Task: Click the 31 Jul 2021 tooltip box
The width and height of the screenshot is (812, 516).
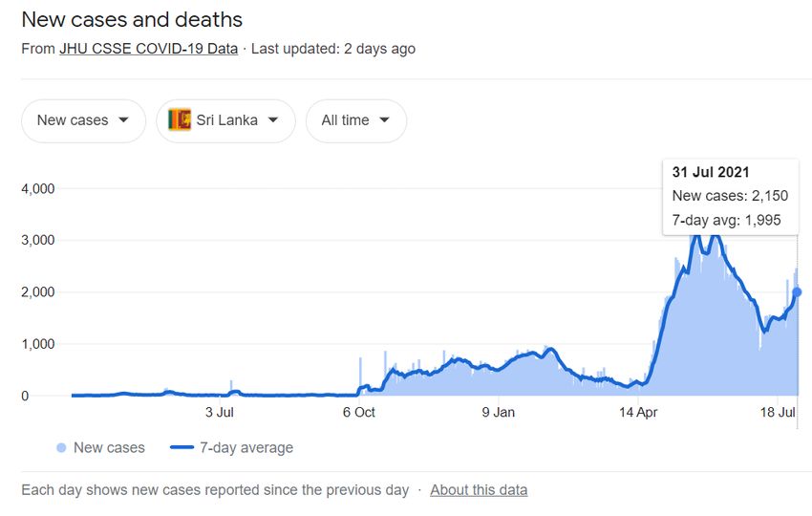Action: 731,197
